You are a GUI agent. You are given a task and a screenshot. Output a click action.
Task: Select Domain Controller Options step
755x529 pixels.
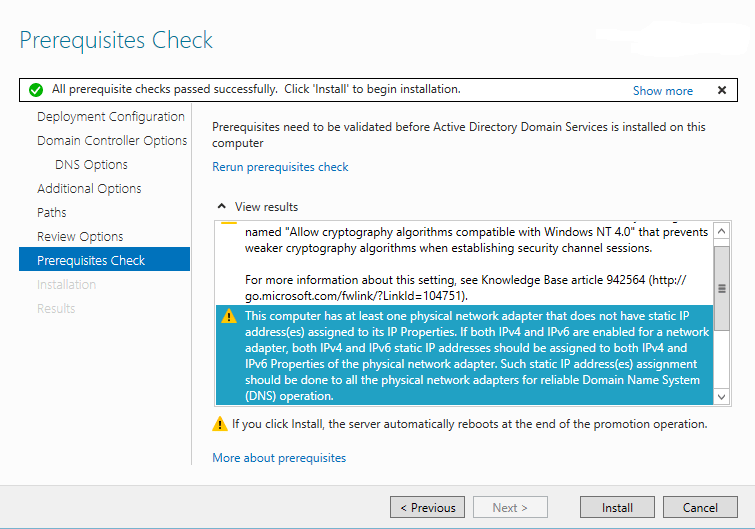click(112, 141)
